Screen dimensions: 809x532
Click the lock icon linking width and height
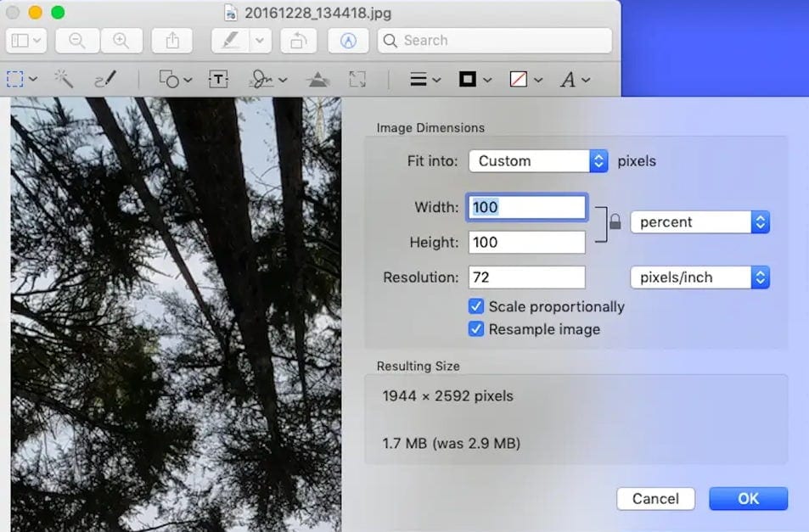click(x=614, y=222)
